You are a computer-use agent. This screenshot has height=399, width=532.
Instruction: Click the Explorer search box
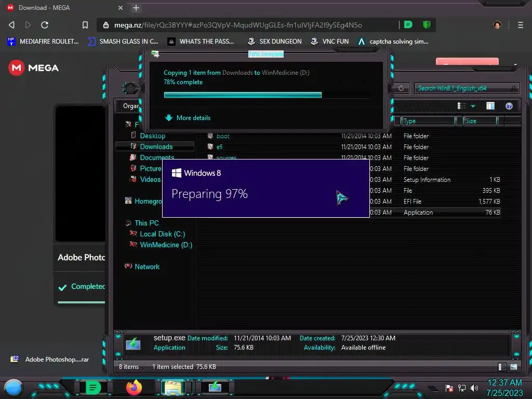click(467, 88)
